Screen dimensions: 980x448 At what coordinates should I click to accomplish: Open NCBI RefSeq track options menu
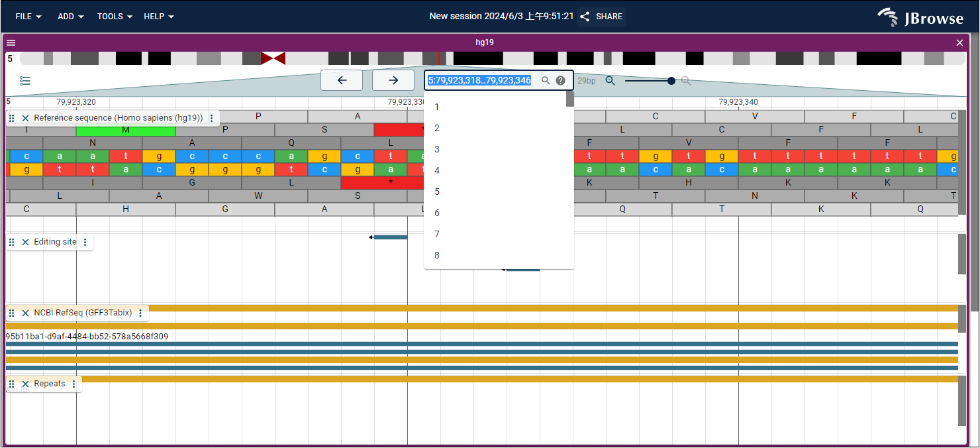pos(140,313)
